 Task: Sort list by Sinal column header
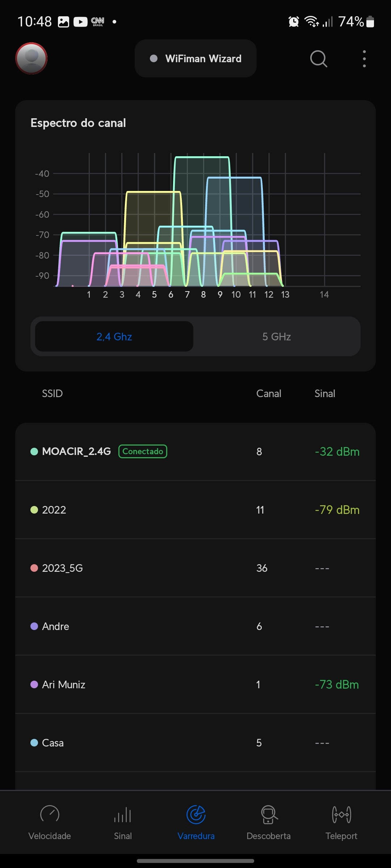pos(325,393)
